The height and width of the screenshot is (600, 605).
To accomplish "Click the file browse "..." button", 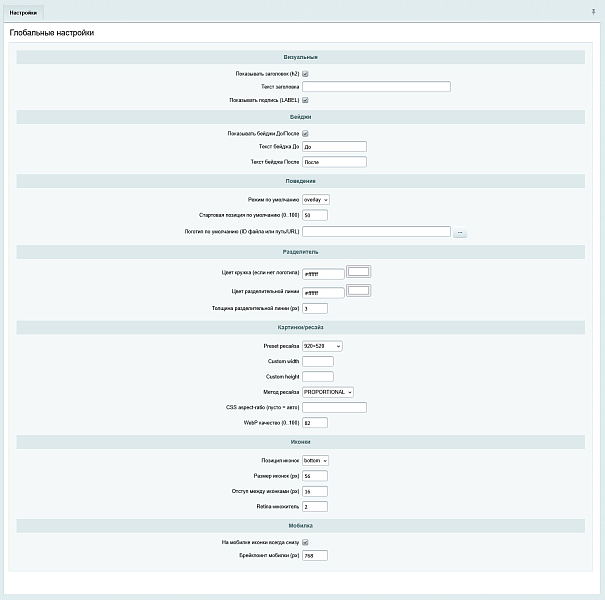I will coord(460,232).
